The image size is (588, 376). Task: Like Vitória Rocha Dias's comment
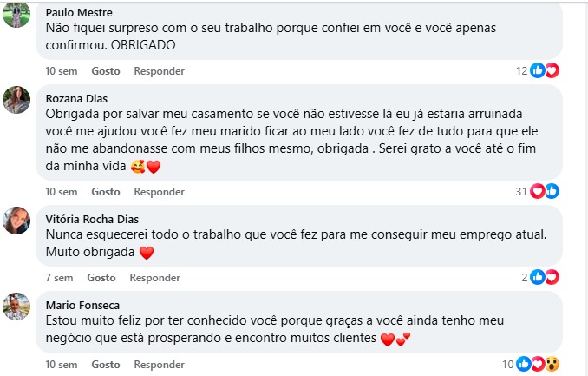pyautogui.click(x=101, y=278)
